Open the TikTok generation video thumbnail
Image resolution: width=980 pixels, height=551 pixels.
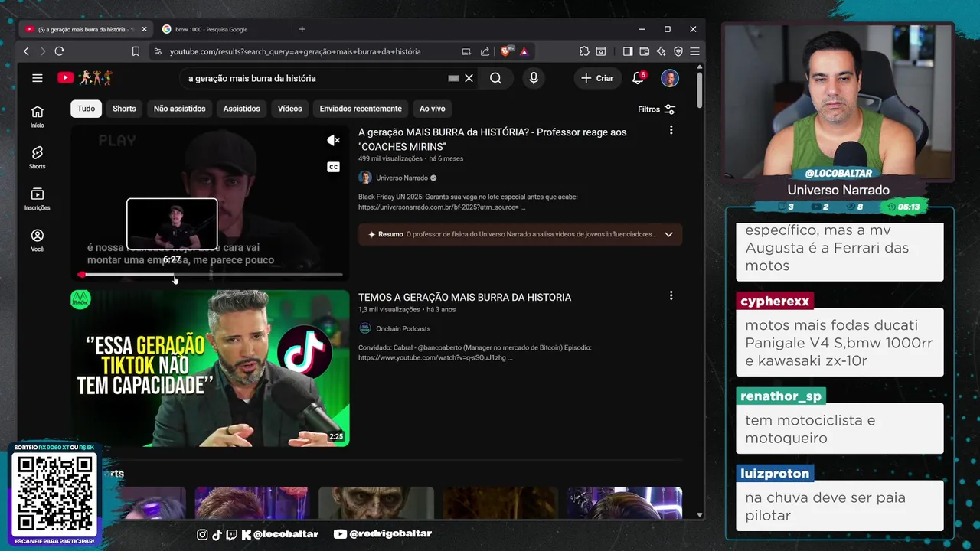[x=211, y=368]
